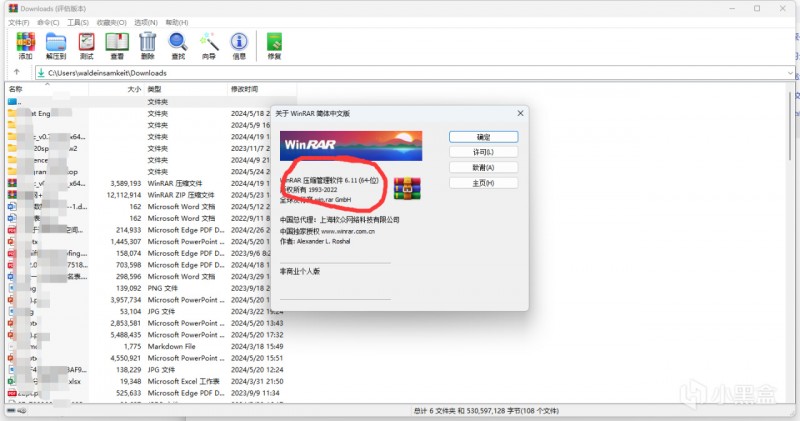The width and height of the screenshot is (800, 421).
Task: Go up one folder with the arrow
Action: click(17, 72)
